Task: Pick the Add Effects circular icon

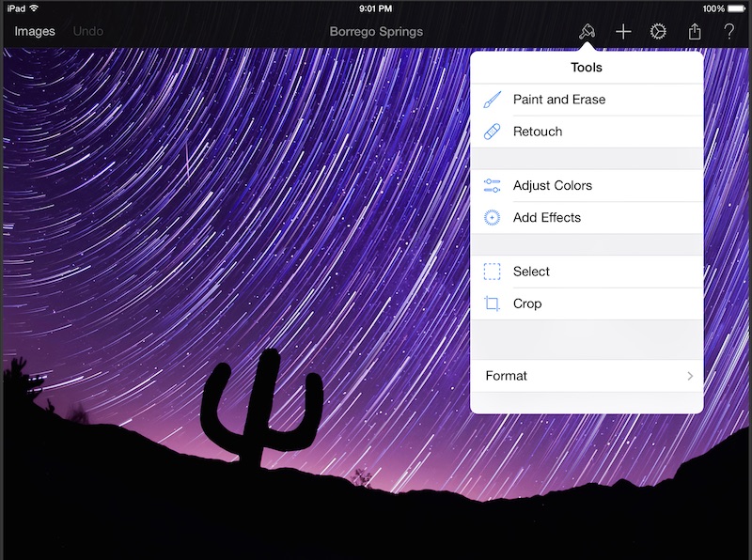Action: tap(493, 217)
